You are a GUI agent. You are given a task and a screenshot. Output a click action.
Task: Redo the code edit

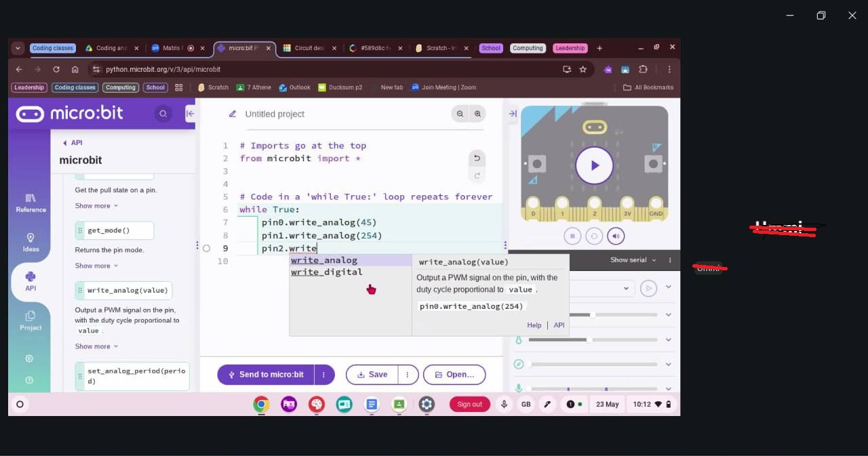[477, 175]
